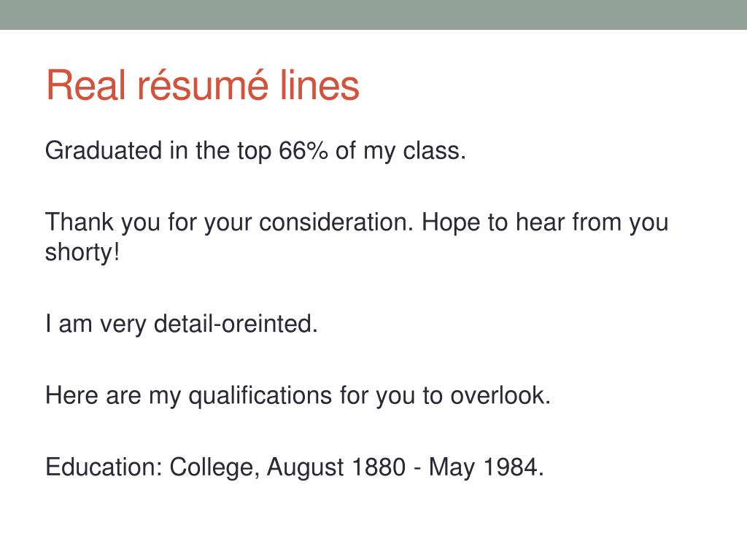Screen dimensions: 747x560
Task: Select the 'Education: College' line
Action: (x=295, y=467)
